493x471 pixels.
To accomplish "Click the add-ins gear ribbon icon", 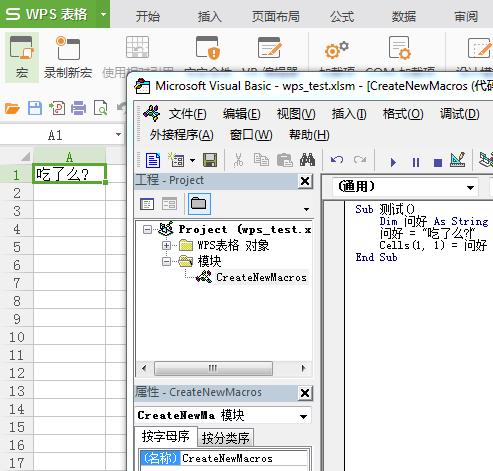I will pyautogui.click(x=337, y=49).
